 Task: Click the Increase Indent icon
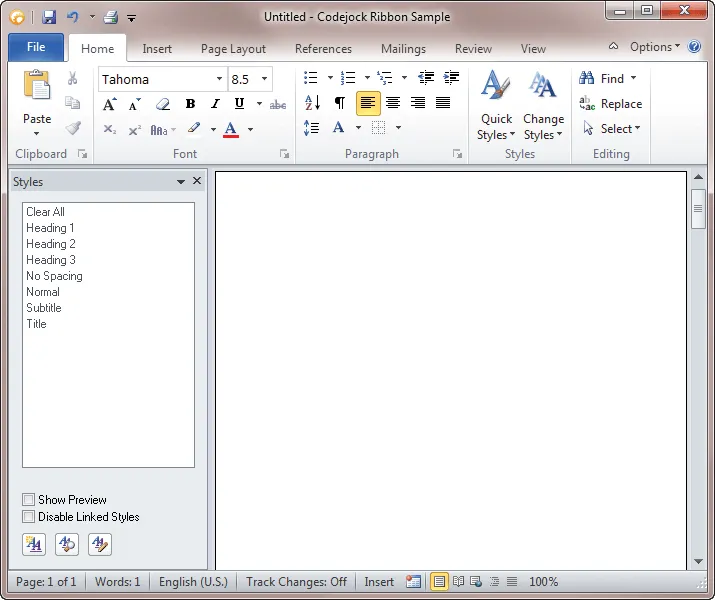(x=451, y=78)
